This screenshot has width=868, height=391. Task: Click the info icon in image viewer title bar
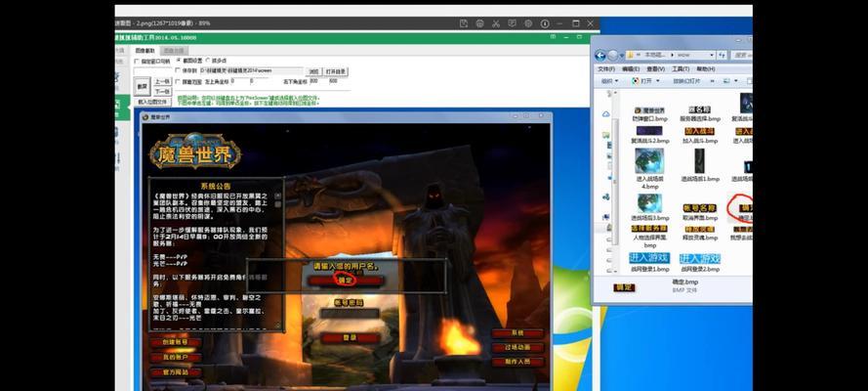pyautogui.click(x=545, y=23)
